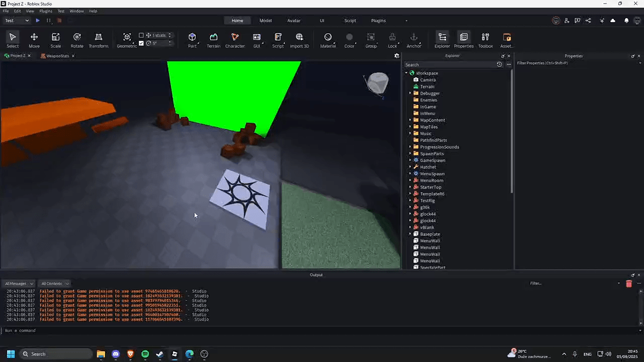Clear the Output with the trash button
Screen dimensions: 644x362
pos(629,283)
